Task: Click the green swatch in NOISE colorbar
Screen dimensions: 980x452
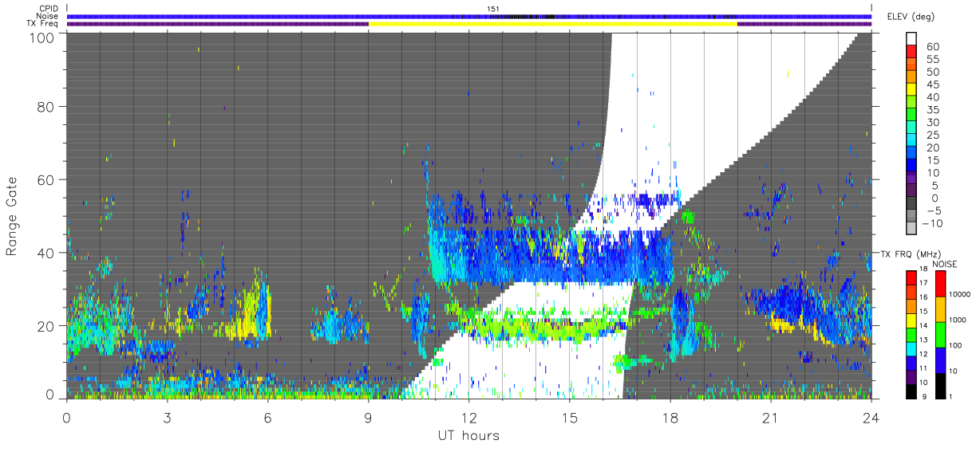Action: 940,334
